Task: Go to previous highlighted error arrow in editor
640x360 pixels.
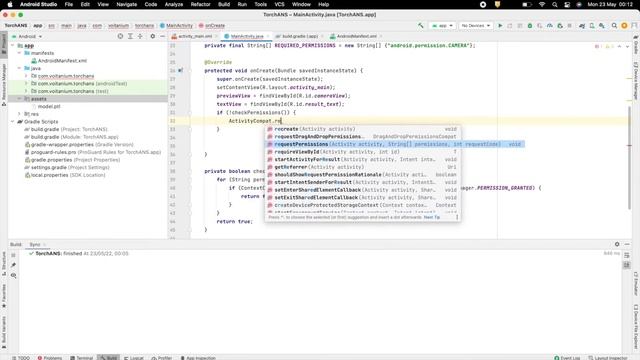Action: [x=619, y=47]
